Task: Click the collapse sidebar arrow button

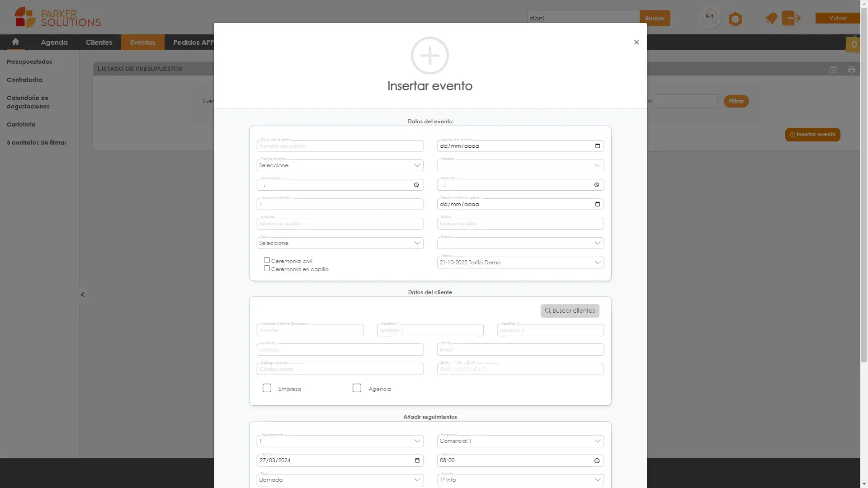Action: [82, 294]
